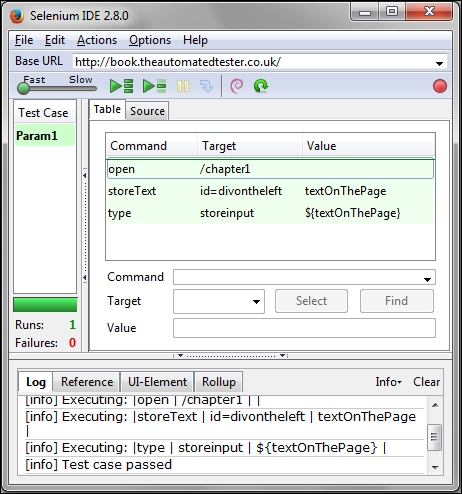Close the Selenium IDE window

tap(429, 12)
